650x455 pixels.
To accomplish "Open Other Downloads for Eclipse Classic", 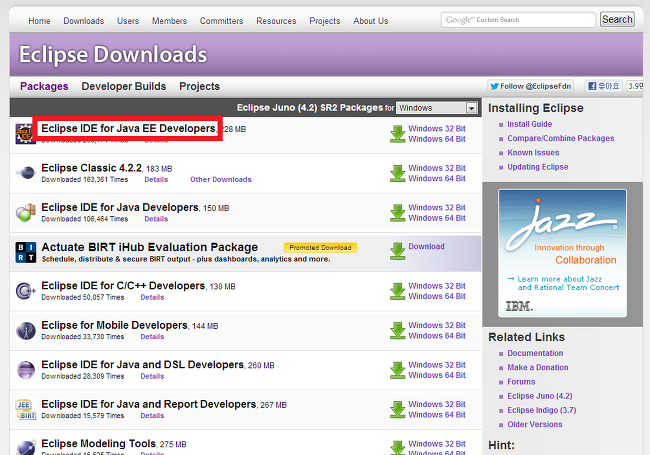I will point(221,179).
